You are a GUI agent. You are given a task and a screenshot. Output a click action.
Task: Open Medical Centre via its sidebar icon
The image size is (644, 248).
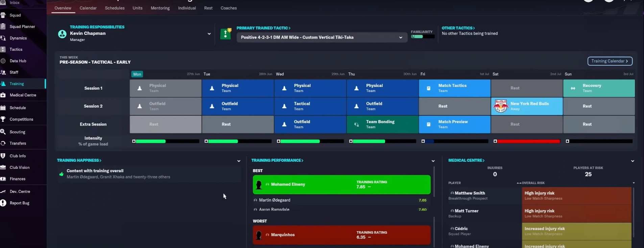[3, 95]
